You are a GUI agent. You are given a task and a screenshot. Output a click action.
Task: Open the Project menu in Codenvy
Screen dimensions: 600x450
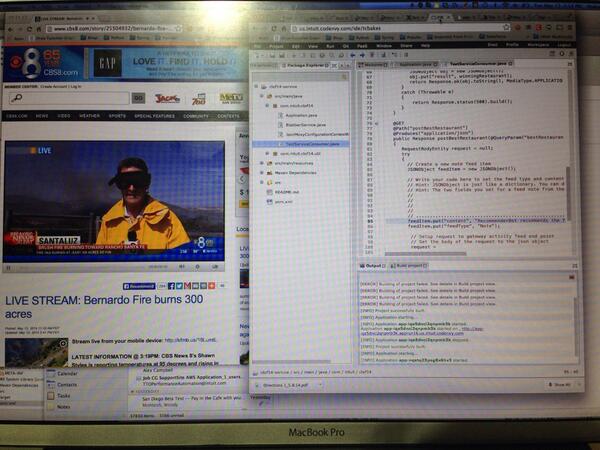pos(276,46)
